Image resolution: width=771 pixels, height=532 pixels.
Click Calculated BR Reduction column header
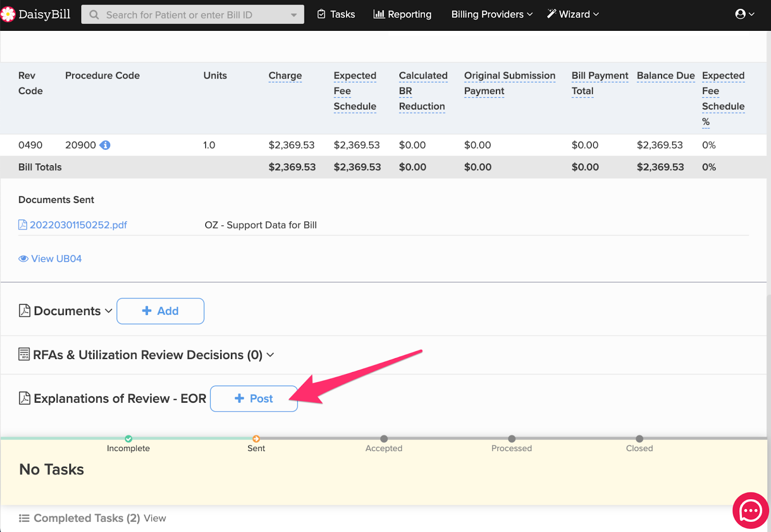pos(423,91)
